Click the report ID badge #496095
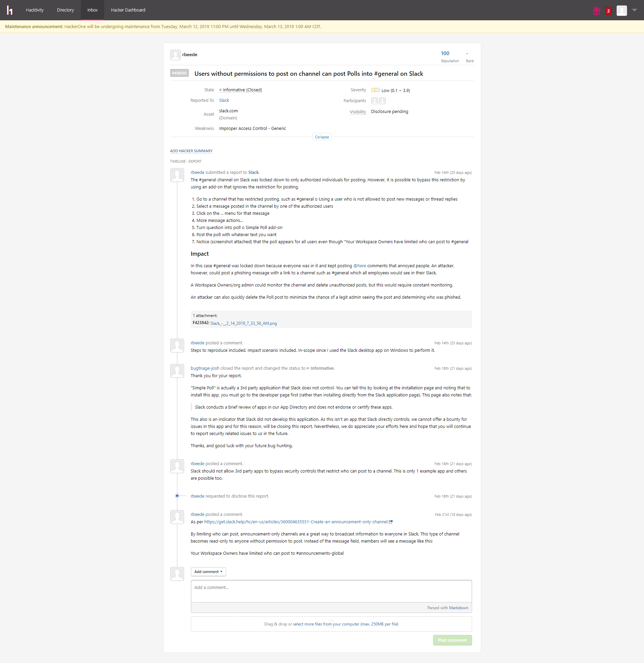 click(179, 73)
